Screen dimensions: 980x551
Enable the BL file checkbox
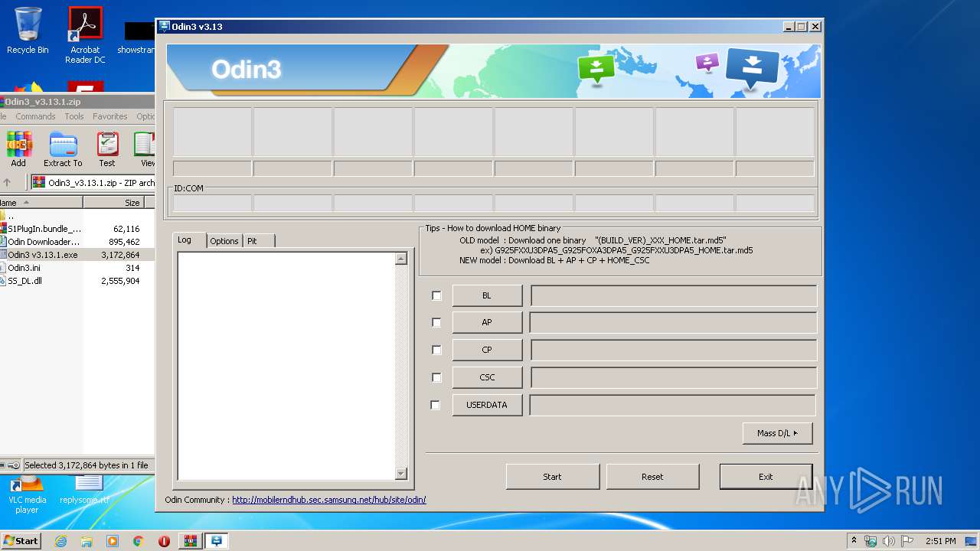click(x=436, y=295)
